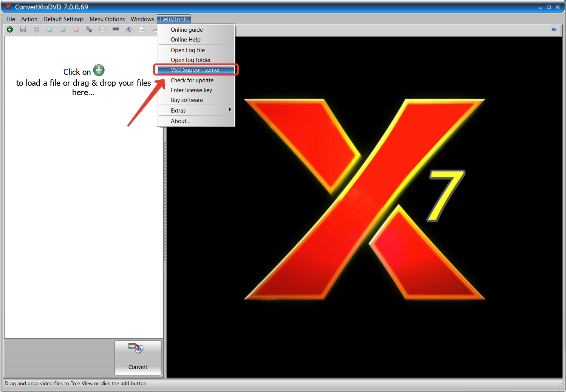Click the merge videos toolbar icon
Screen dimensions: 566x392
(36, 29)
